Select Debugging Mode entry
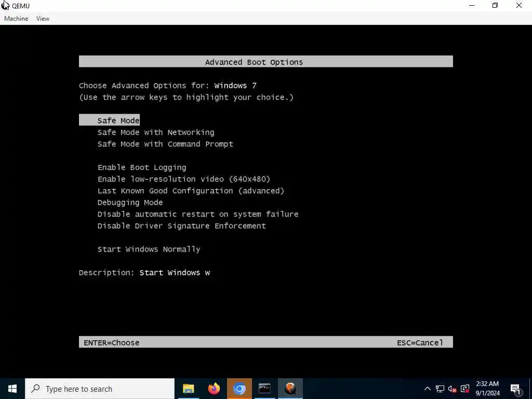This screenshot has width=532, height=399. 130,203
